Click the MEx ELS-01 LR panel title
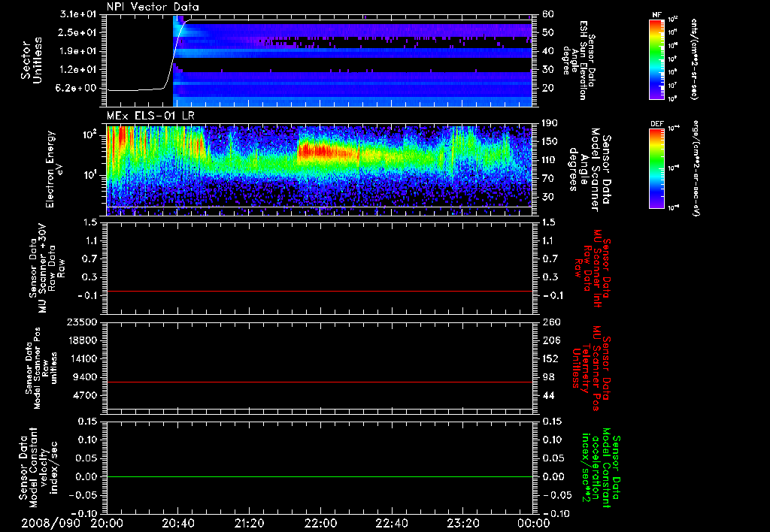770x532 pixels. point(150,116)
